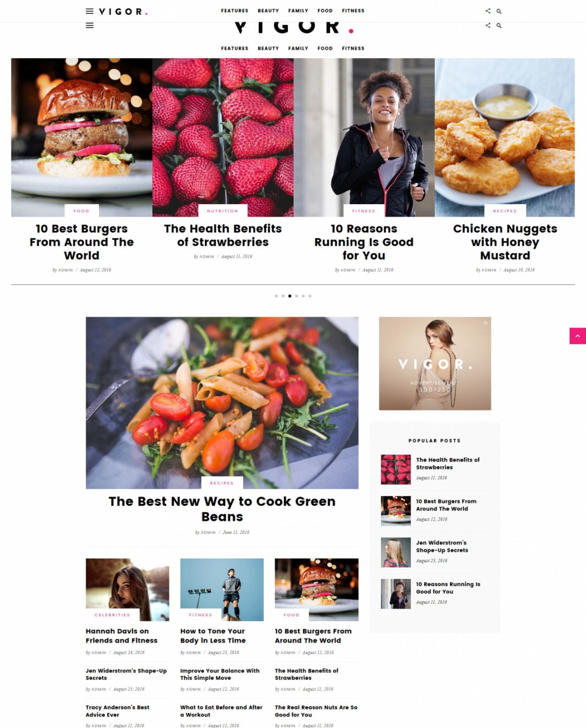Click the Nutrition category tag on strawberries
Viewport: 586px width, 728px height.
point(222,211)
